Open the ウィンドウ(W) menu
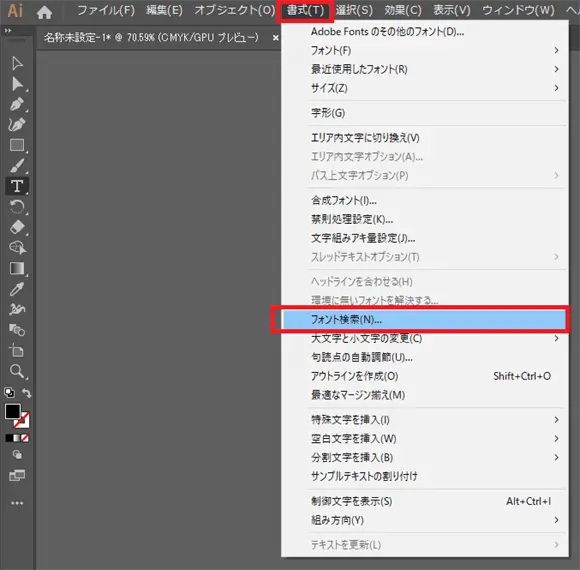The image size is (580, 570). click(518, 10)
